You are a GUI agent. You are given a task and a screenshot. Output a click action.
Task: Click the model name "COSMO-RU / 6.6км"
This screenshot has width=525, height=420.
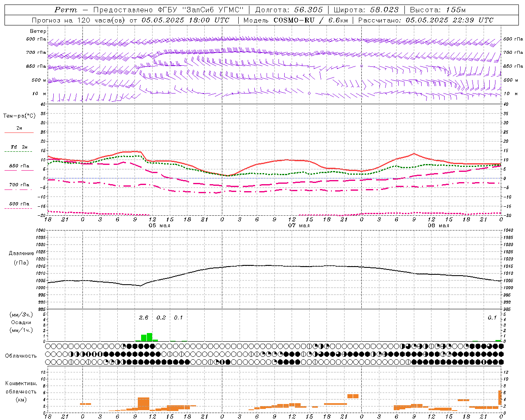pos(310,20)
